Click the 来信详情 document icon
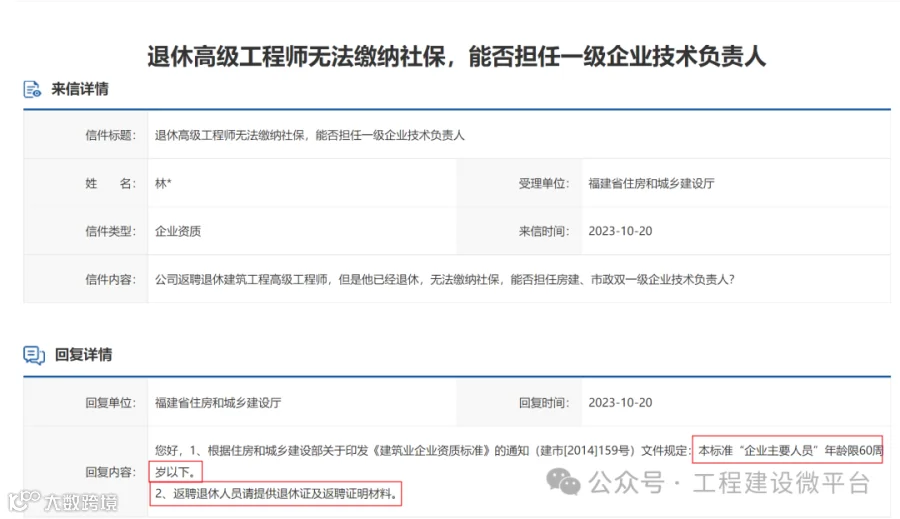This screenshot has height=519, width=900. [32, 90]
